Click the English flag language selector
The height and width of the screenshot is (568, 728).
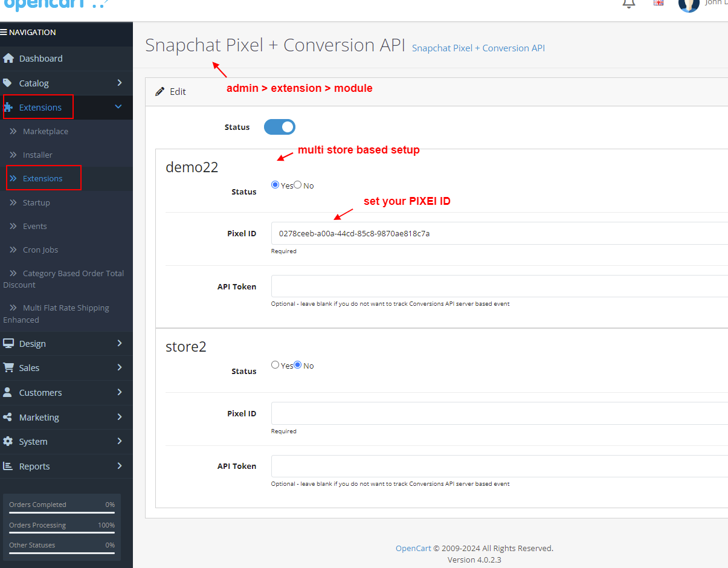pos(658,2)
